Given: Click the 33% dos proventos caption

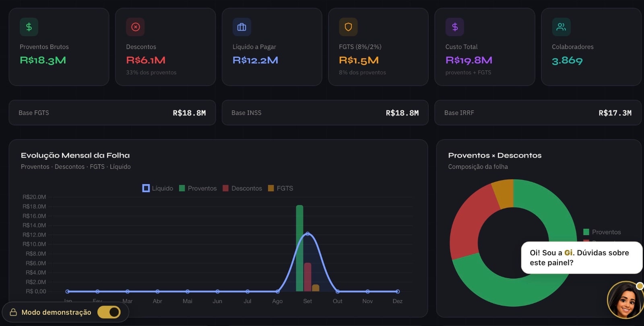Looking at the screenshot, I should (151, 72).
